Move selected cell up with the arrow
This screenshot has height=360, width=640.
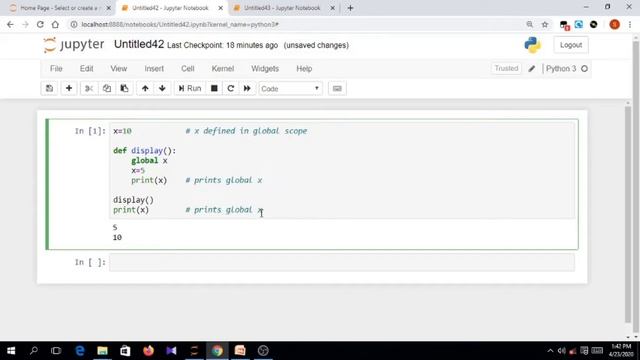pos(145,89)
